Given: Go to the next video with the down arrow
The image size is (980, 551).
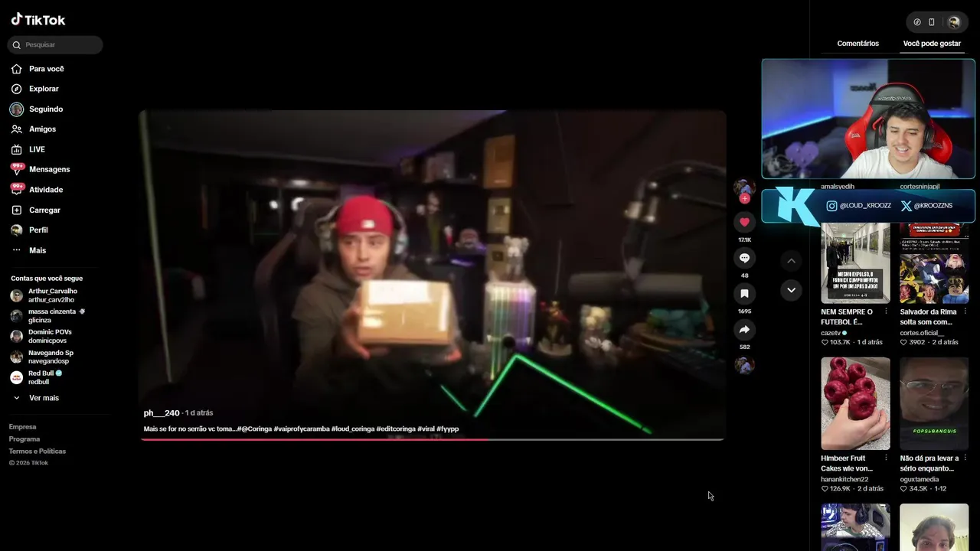Looking at the screenshot, I should point(791,290).
